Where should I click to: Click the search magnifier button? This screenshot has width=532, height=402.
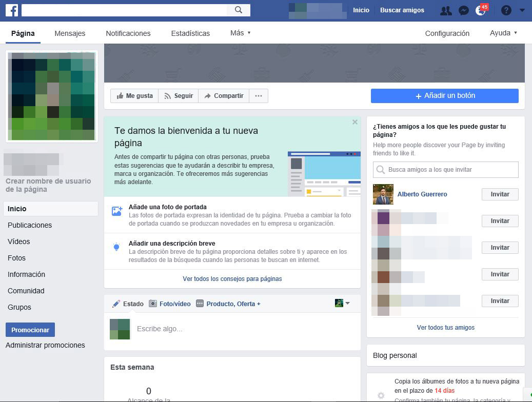click(239, 10)
